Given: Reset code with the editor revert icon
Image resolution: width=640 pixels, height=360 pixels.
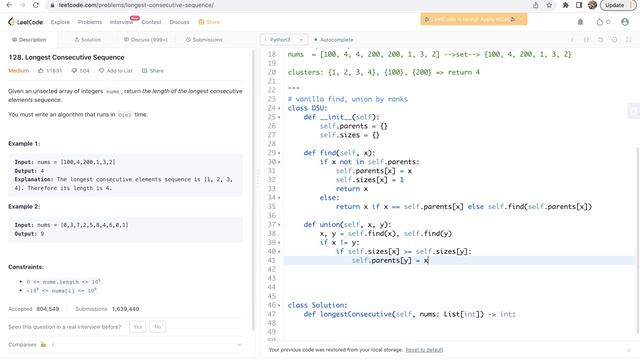Looking at the screenshot, I should pyautogui.click(x=600, y=40).
